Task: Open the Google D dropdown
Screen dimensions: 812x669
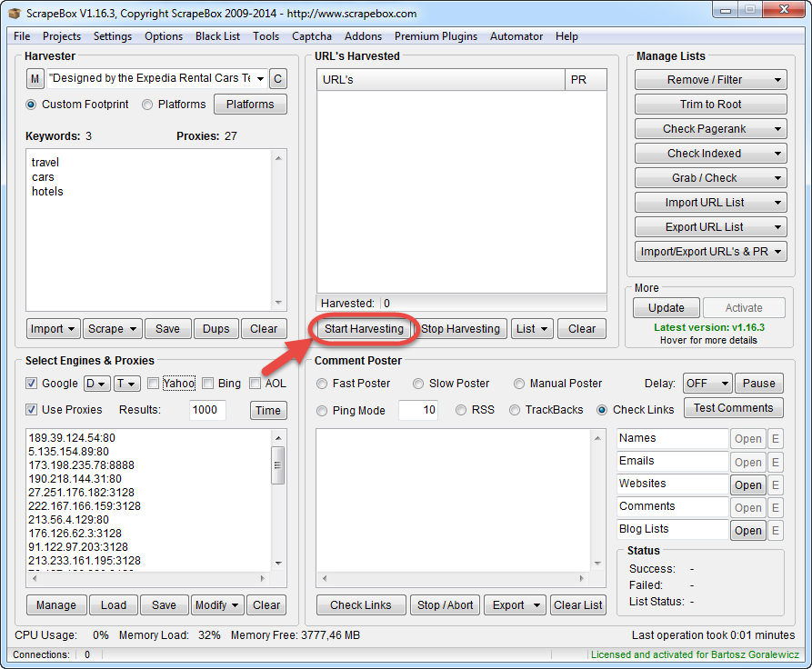Action: 96,384
